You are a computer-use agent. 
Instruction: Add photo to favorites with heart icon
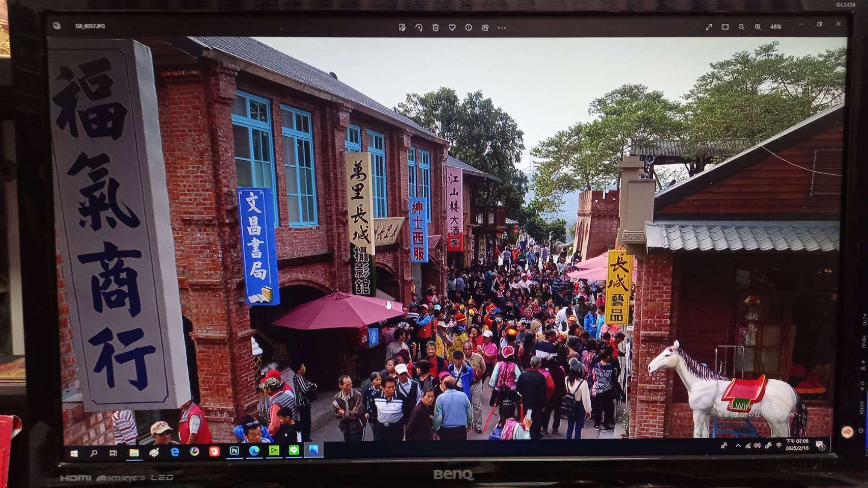(452, 27)
